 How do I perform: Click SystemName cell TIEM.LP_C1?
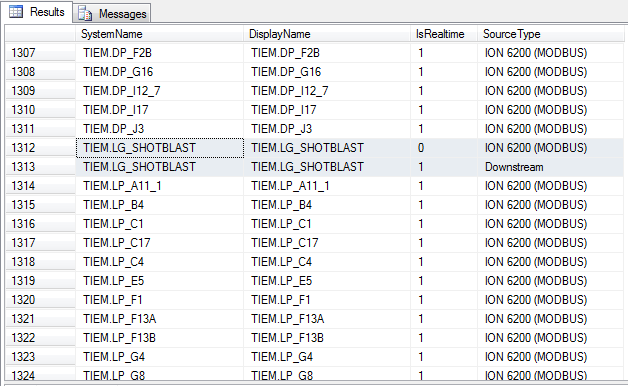click(x=159, y=224)
